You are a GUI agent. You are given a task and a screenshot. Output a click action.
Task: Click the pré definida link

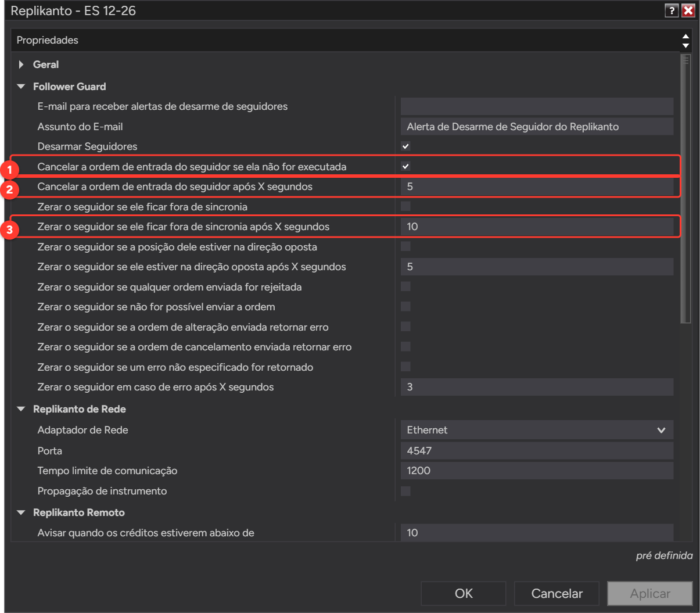(x=664, y=555)
